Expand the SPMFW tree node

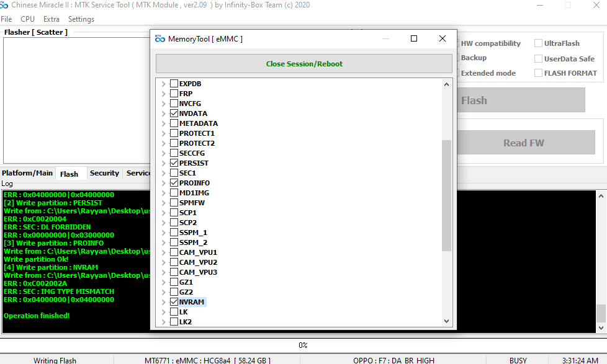pyautogui.click(x=163, y=203)
